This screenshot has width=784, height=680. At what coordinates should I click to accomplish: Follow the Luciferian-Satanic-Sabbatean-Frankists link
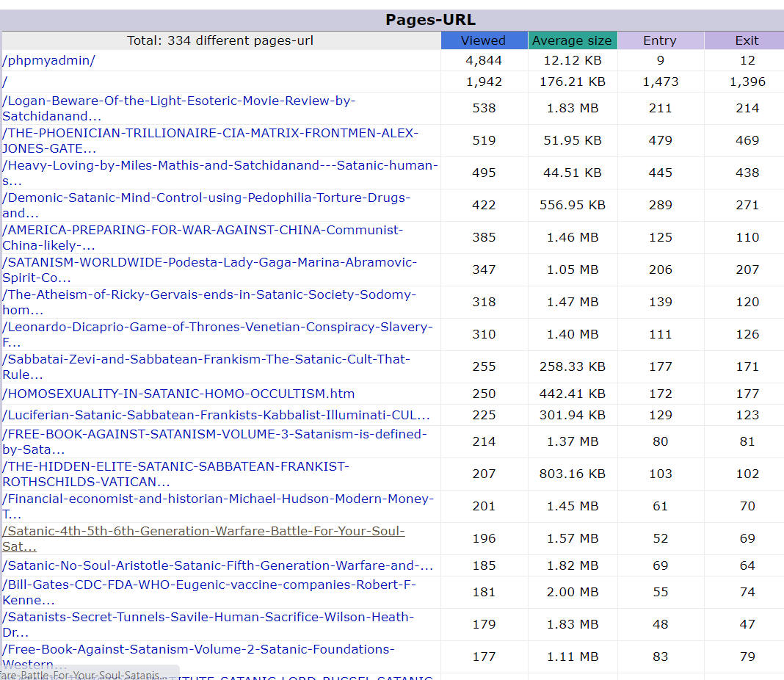(216, 415)
